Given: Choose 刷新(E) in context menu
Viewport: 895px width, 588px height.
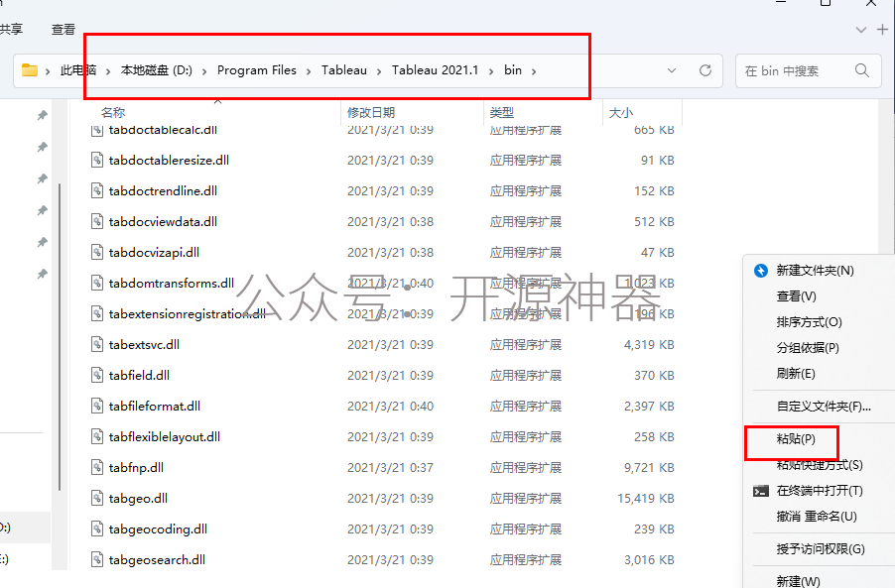Looking at the screenshot, I should [796, 374].
